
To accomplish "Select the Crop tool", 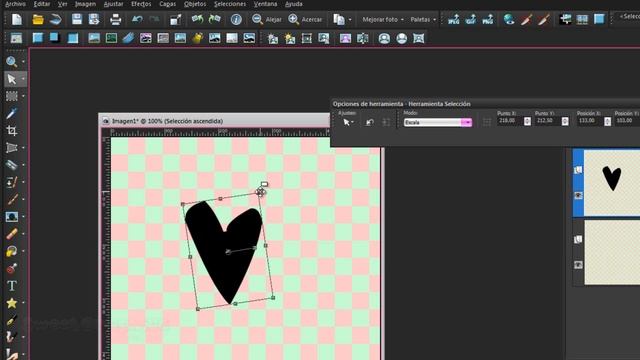I will click(x=11, y=131).
